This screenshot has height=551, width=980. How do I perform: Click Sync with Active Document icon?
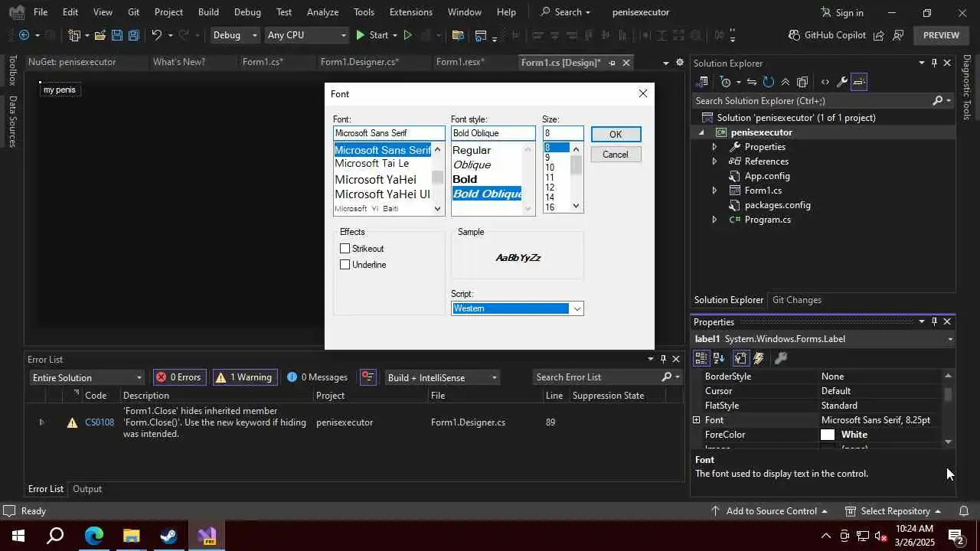click(x=751, y=82)
